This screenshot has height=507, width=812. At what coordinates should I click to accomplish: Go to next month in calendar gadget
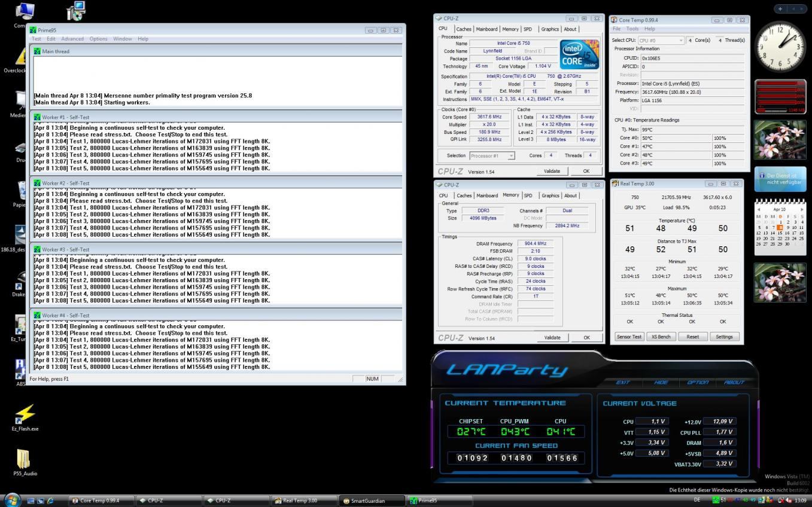click(x=802, y=209)
